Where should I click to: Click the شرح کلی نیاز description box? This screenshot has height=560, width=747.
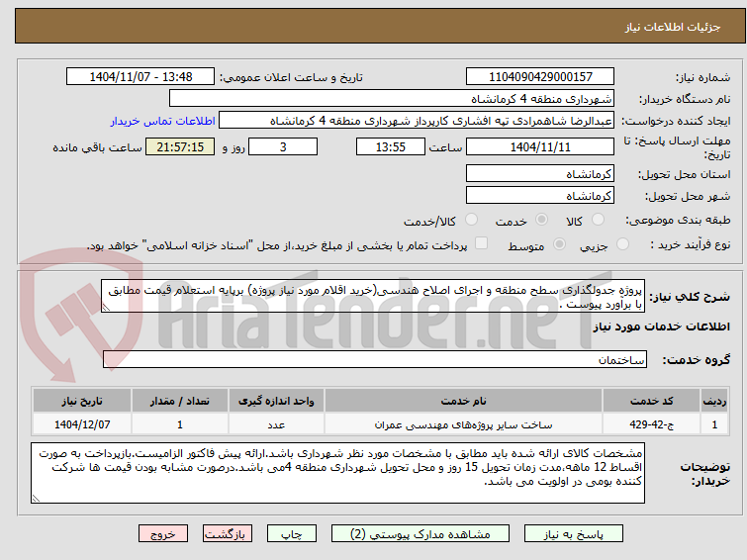pyautogui.click(x=373, y=297)
